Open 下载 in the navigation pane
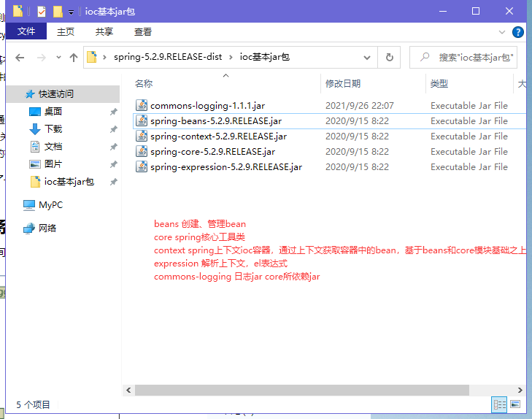532x419 pixels. 53,129
